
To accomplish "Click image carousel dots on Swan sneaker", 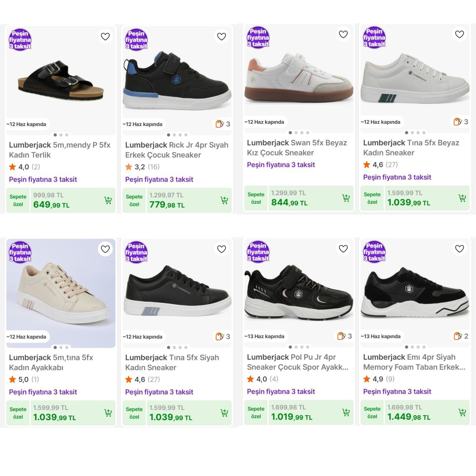I will coord(299,132).
